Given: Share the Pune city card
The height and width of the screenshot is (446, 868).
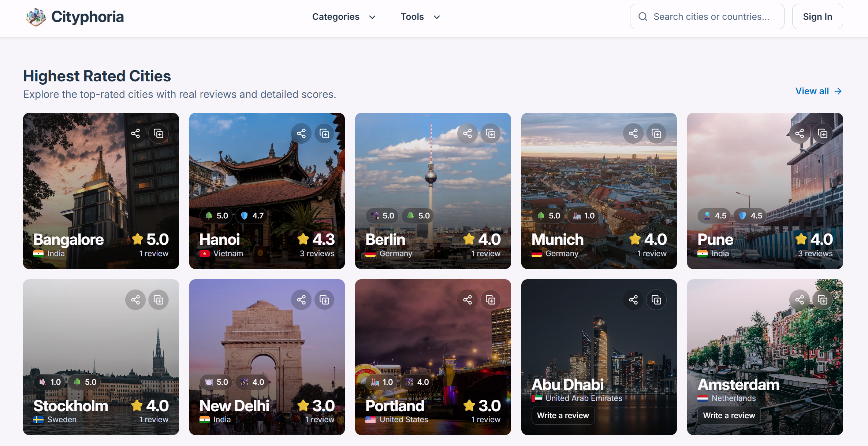Looking at the screenshot, I should (800, 133).
